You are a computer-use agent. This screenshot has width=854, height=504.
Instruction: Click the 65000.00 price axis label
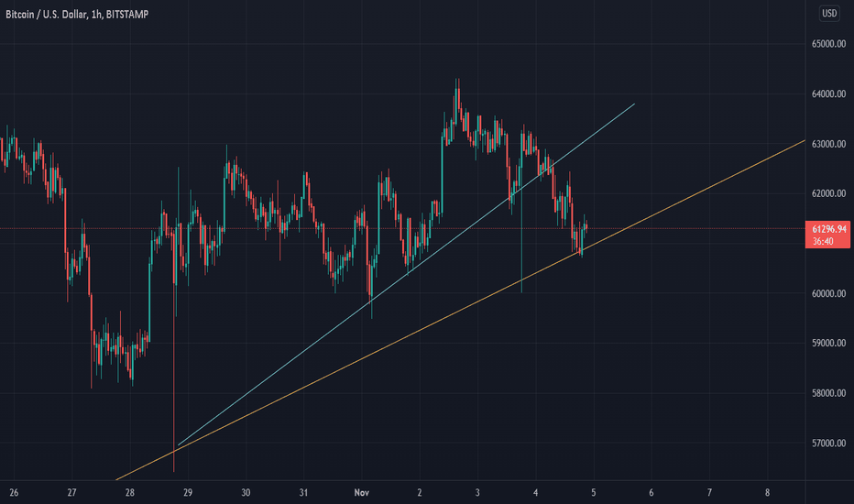828,44
